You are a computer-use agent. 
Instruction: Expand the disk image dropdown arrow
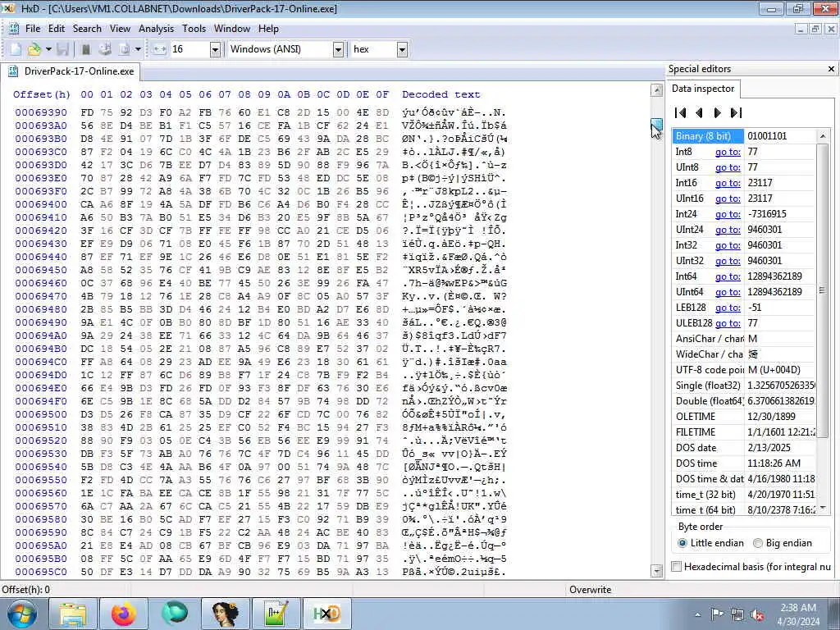click(x=138, y=49)
